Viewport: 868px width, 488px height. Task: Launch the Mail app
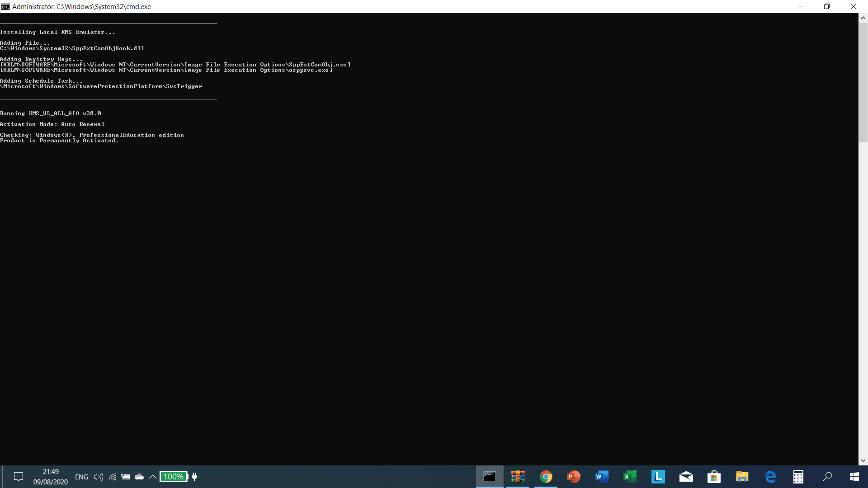pyautogui.click(x=686, y=476)
